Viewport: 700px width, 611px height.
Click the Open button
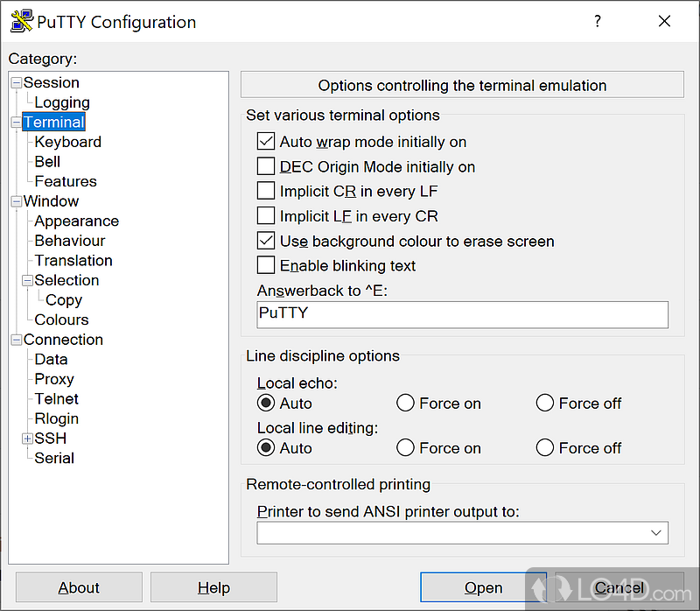[483, 587]
